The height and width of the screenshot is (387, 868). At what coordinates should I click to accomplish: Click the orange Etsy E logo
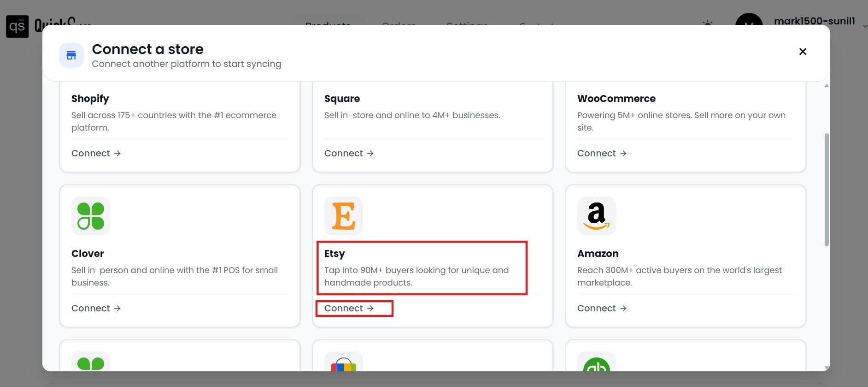tap(344, 216)
